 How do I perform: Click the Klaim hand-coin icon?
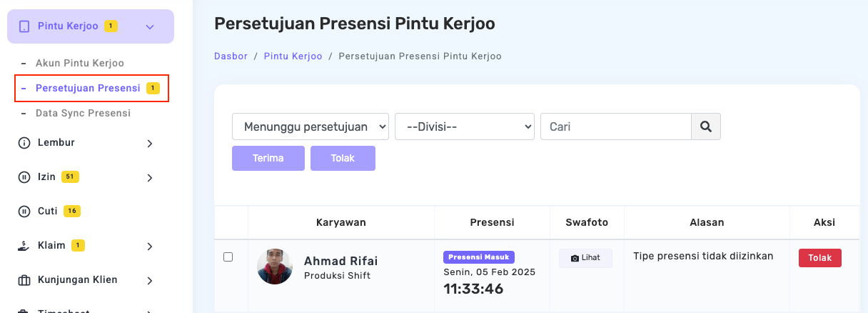click(x=24, y=246)
